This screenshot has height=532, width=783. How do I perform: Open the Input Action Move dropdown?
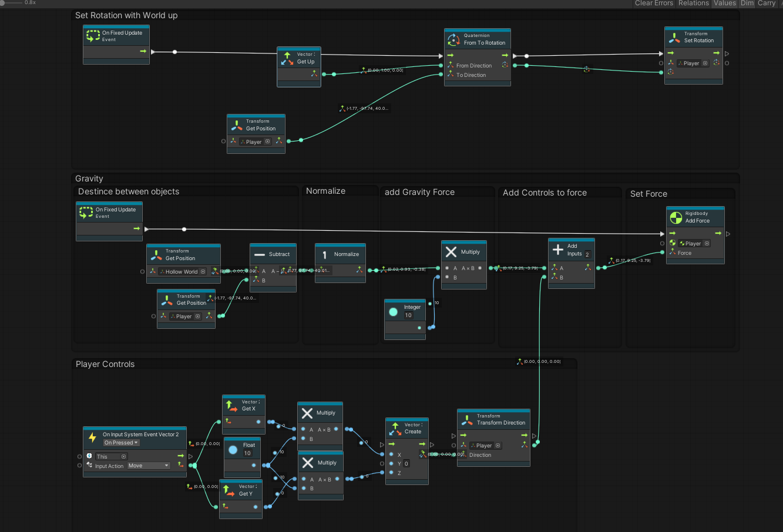(x=149, y=466)
